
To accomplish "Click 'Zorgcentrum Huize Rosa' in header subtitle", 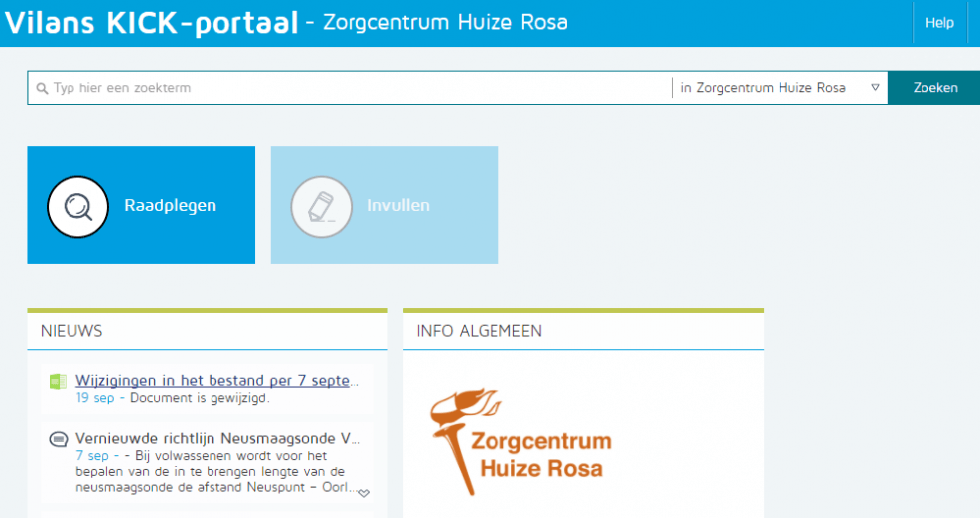I will [445, 23].
